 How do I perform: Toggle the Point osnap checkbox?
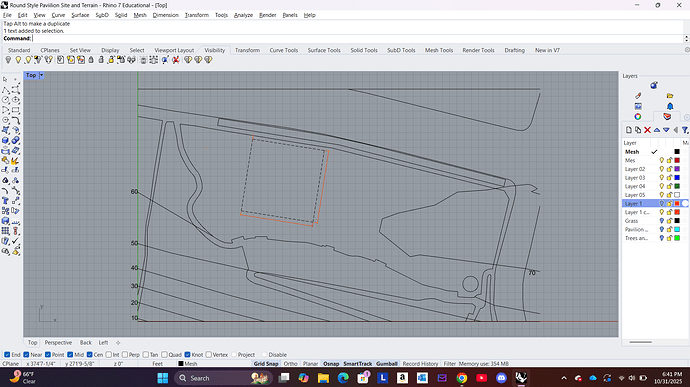click(x=48, y=354)
